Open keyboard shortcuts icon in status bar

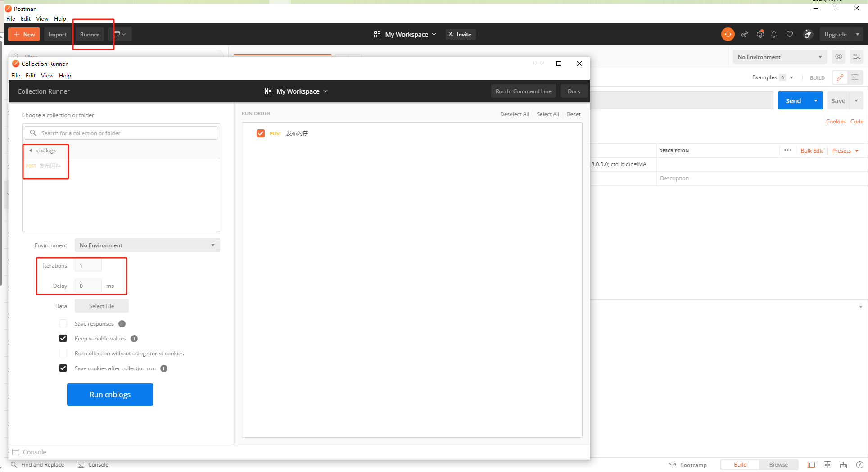844,465
